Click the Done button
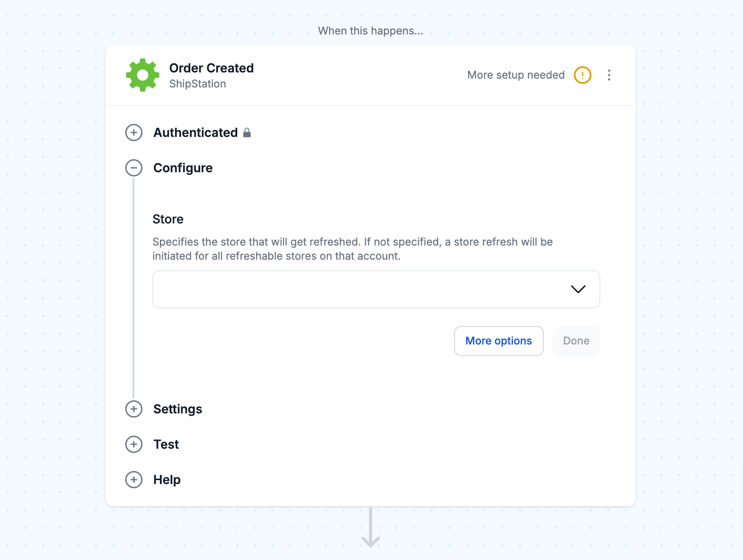The width and height of the screenshot is (743, 560). (x=576, y=341)
